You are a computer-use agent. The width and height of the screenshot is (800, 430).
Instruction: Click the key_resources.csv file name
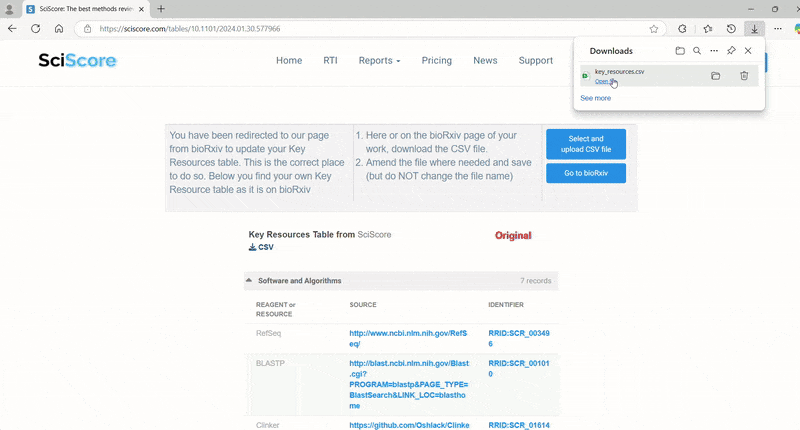(x=619, y=71)
